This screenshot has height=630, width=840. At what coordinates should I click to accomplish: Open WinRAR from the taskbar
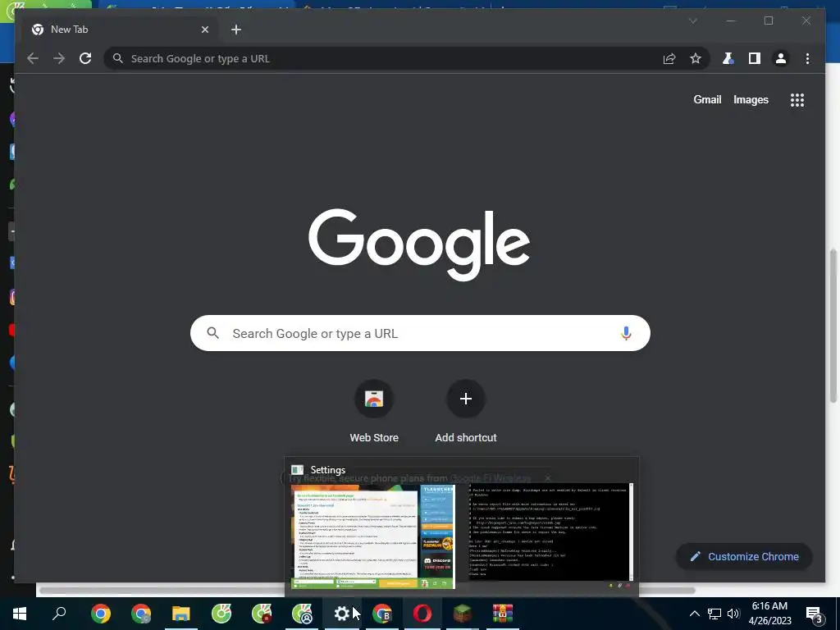tap(503, 614)
